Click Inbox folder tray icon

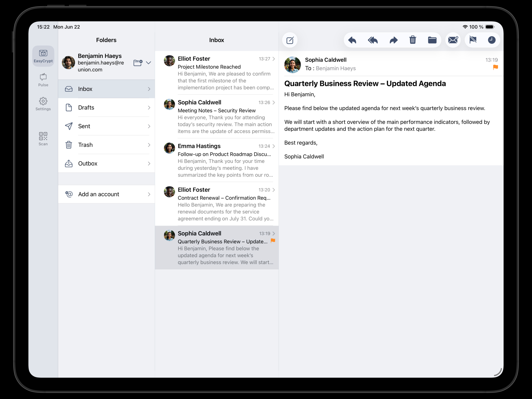[69, 89]
